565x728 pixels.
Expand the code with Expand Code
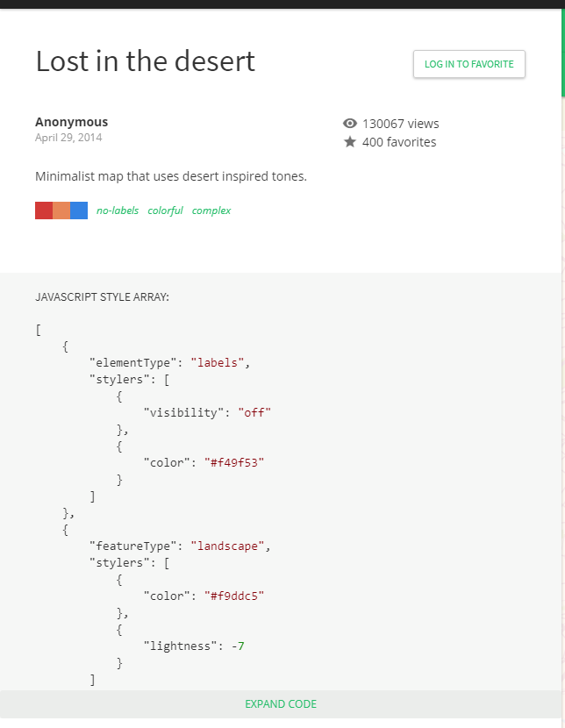click(x=281, y=704)
